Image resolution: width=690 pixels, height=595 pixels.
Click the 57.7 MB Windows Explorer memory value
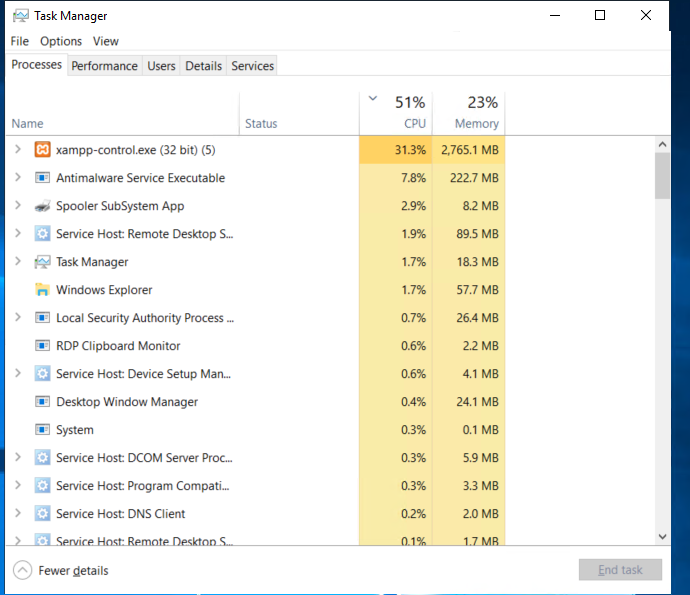(x=477, y=290)
